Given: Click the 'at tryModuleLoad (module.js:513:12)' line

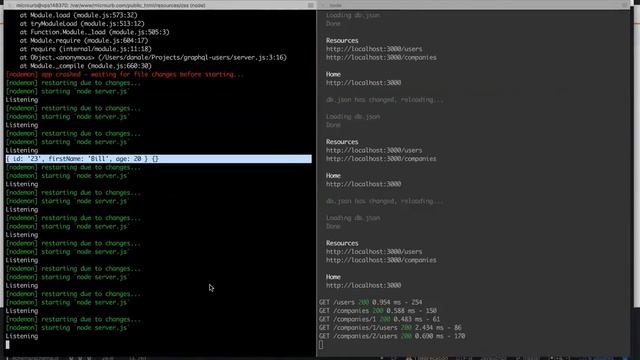Looking at the screenshot, I should coord(82,24).
